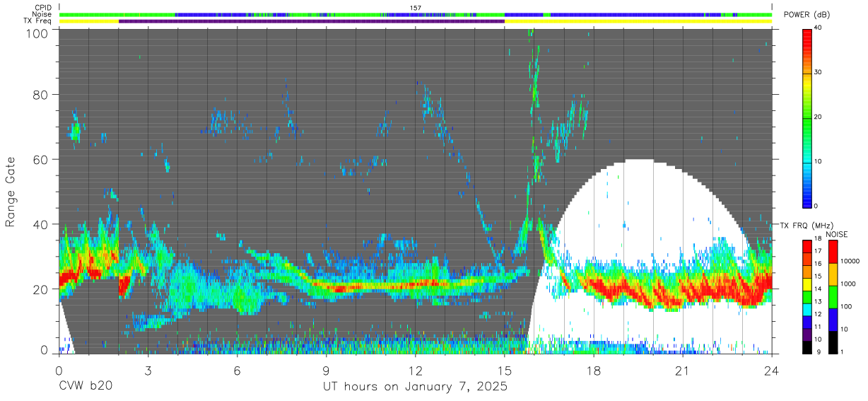Click the purple segment of TX Freq strip
Viewport: 868px width, 401px height.
(x=312, y=21)
